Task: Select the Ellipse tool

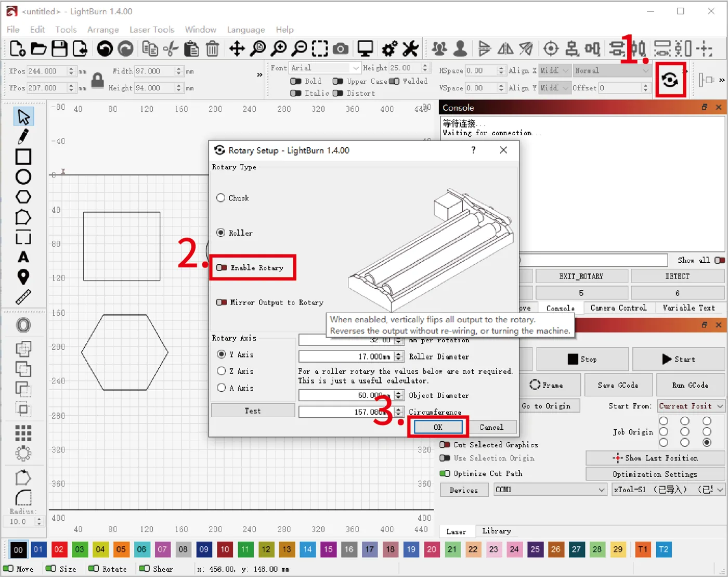Action: pyautogui.click(x=23, y=177)
